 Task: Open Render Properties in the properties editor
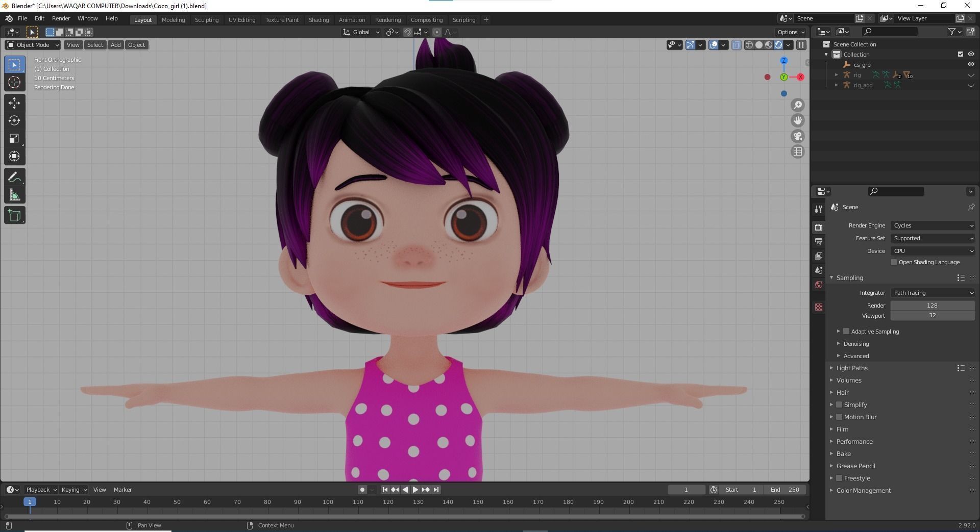click(819, 227)
